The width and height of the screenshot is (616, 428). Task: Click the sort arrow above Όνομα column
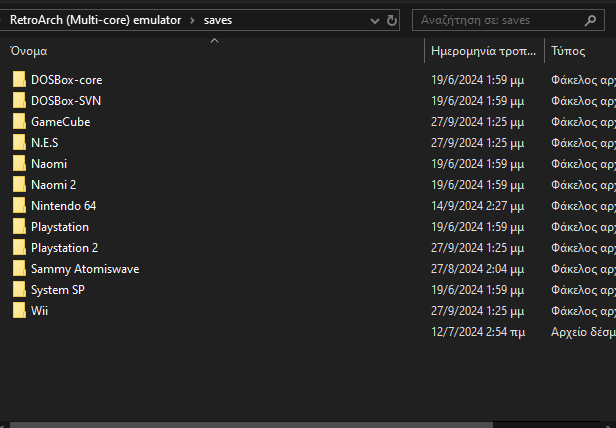click(214, 40)
